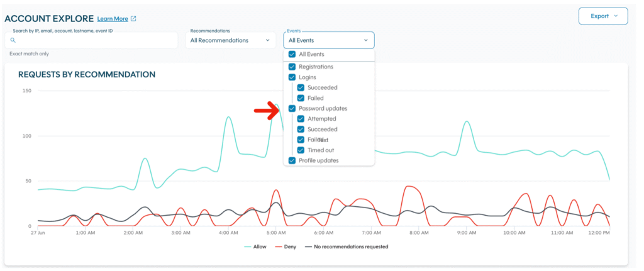Screen dimensions: 644x271
Task: Click the search magnifier icon
Action: (x=13, y=40)
